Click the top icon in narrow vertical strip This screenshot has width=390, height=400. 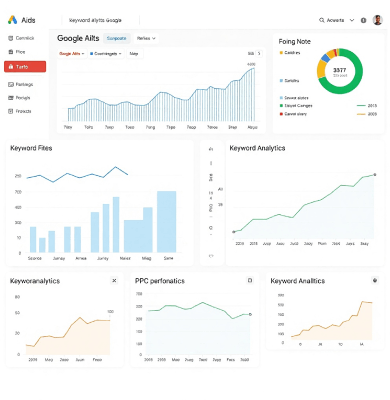[211, 149]
